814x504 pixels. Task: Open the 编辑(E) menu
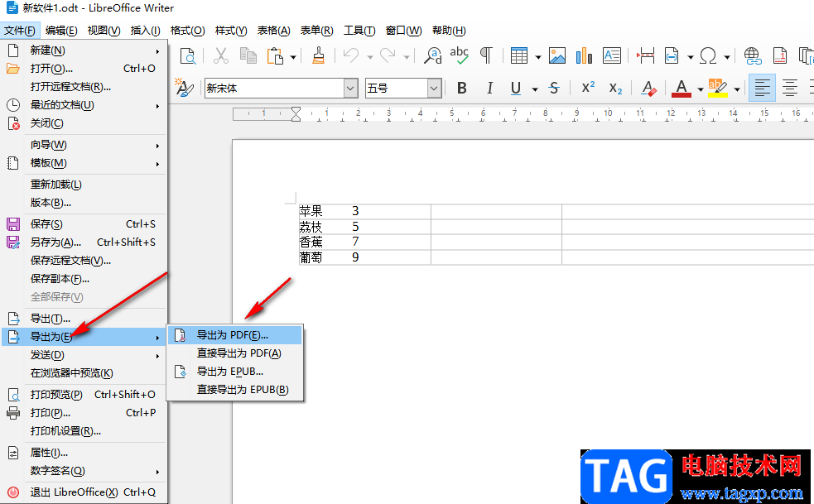point(61,31)
